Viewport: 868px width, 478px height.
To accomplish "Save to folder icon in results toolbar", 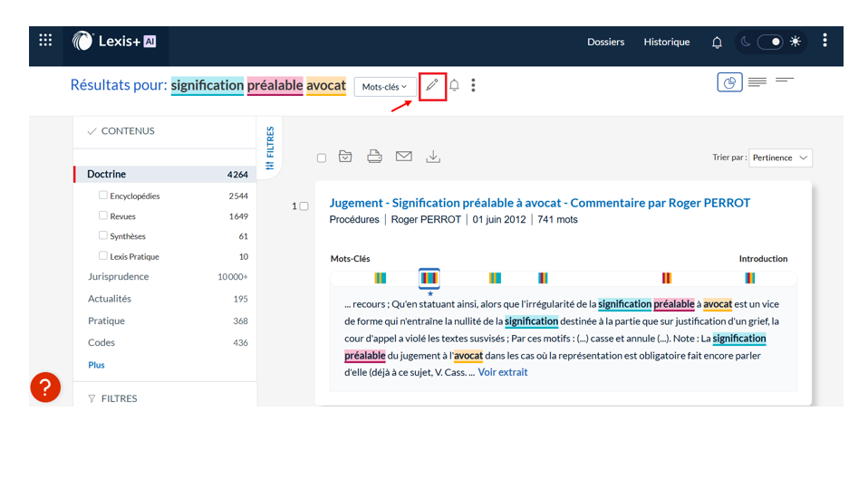I will click(345, 157).
